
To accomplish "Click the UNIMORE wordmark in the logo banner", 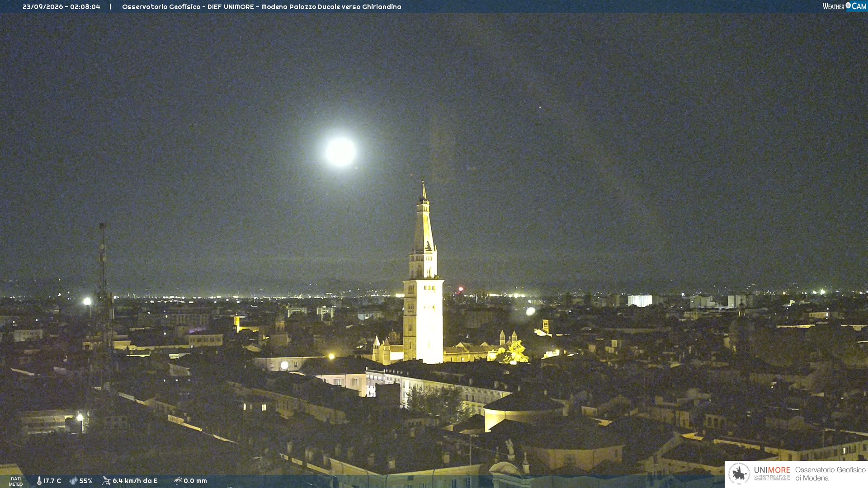I will [x=772, y=470].
